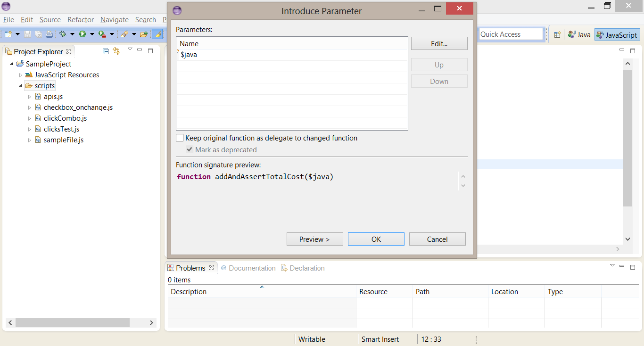Click the Link with Editor icon
Viewport: 644px width, 346px height.
[116, 51]
